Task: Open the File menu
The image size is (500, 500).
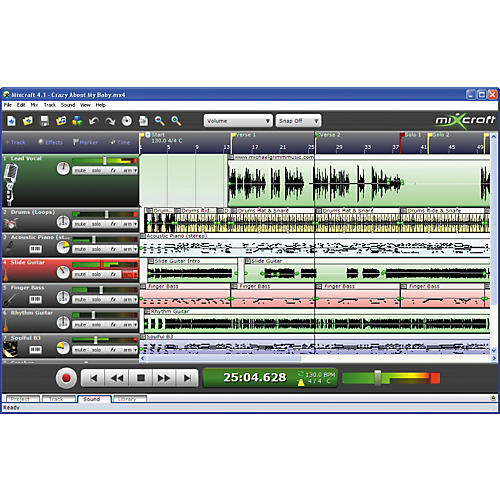Action: point(8,105)
